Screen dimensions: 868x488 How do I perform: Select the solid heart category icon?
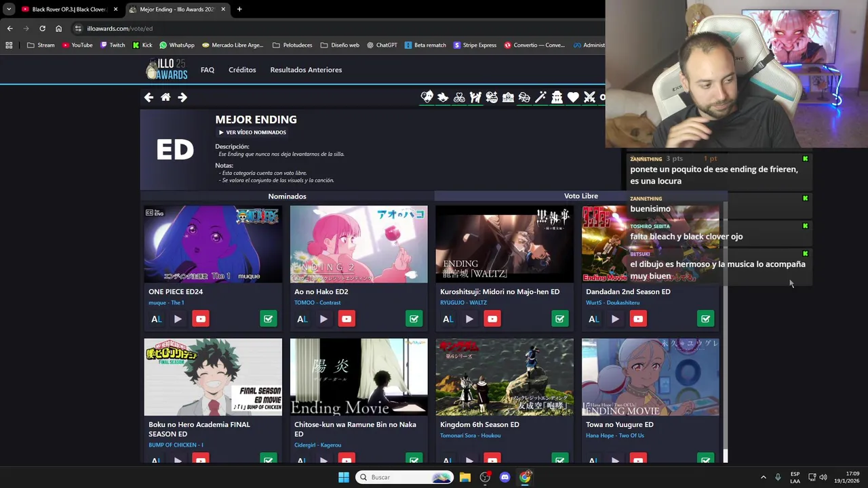coord(573,98)
